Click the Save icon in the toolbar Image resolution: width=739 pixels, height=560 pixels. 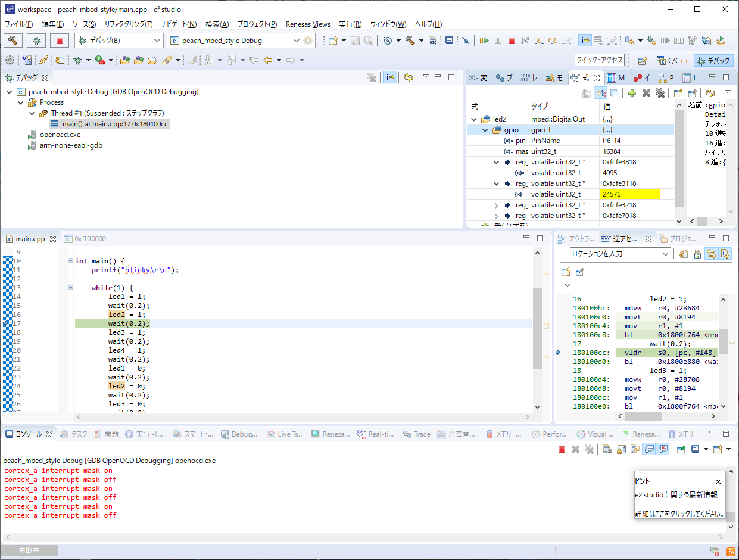point(355,41)
